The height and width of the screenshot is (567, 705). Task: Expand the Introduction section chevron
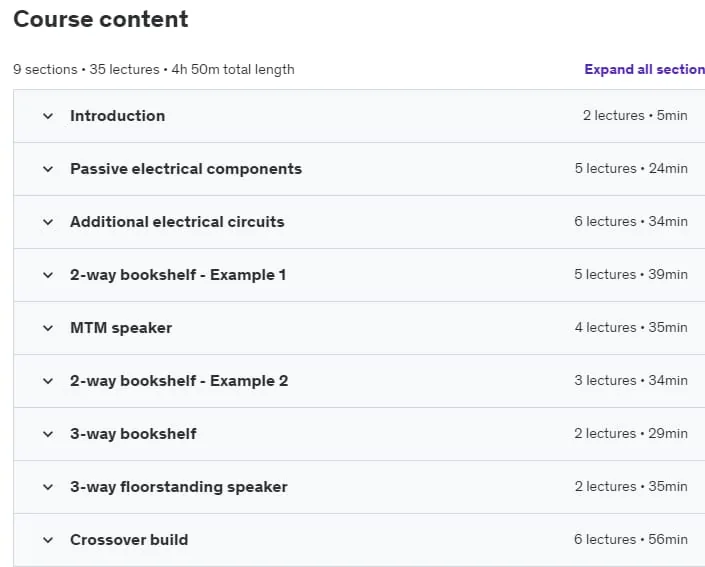(48, 116)
